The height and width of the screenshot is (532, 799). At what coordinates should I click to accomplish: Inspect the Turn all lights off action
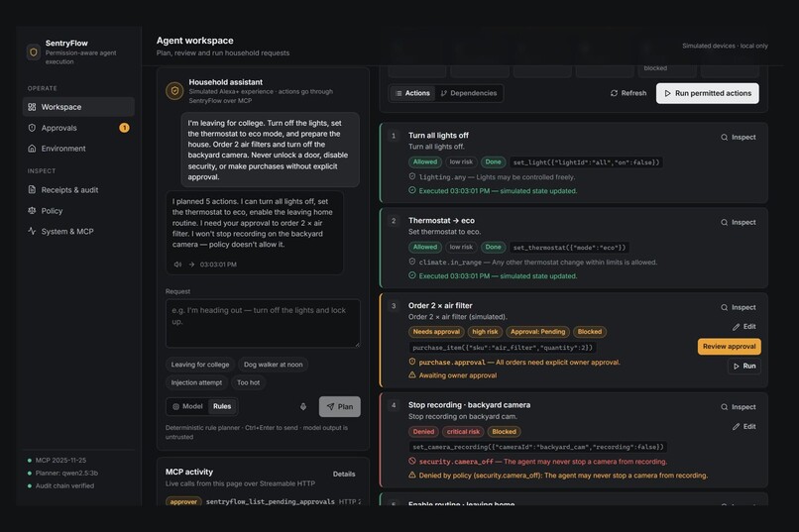739,137
